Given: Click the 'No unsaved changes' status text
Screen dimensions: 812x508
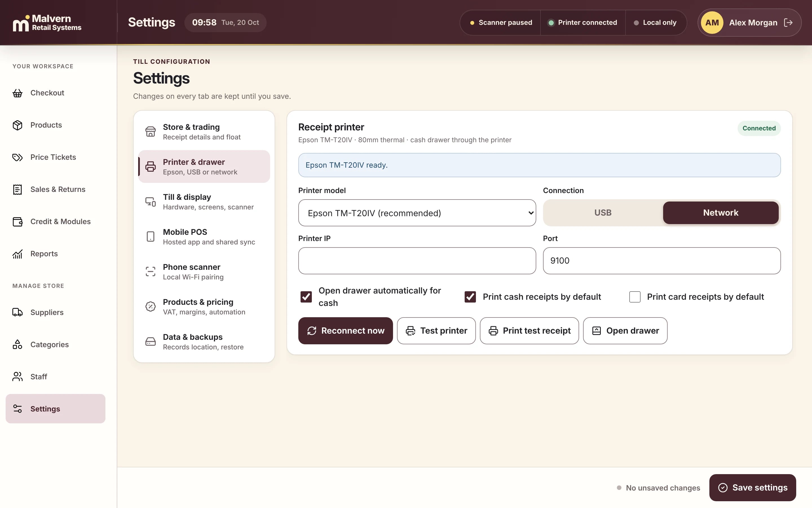Looking at the screenshot, I should (663, 488).
